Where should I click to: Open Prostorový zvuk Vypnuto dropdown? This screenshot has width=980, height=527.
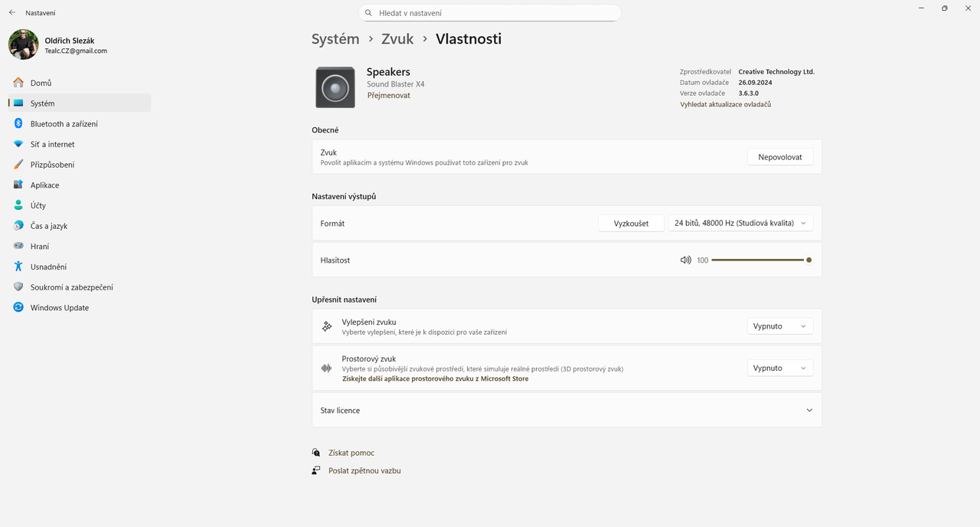780,368
